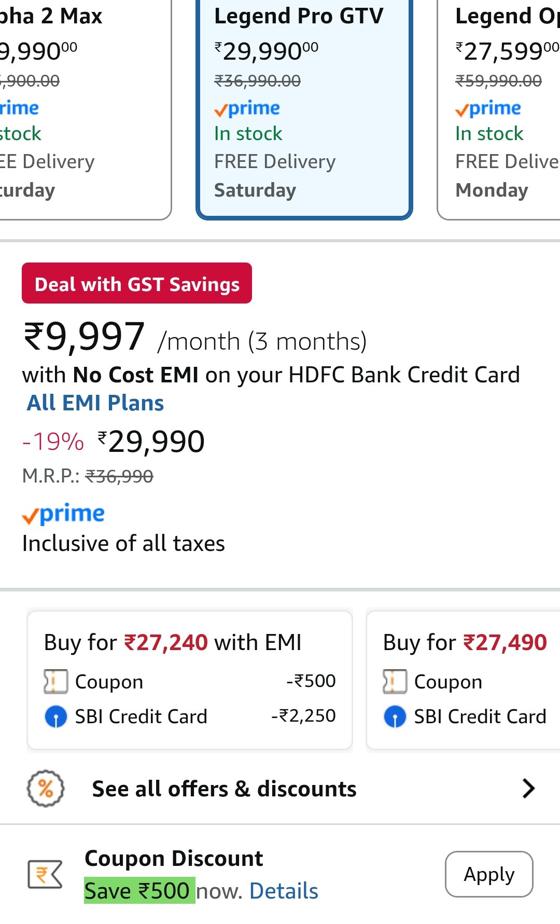Select the Legend Pro GTV variant
The width and height of the screenshot is (560, 924).
click(x=304, y=104)
